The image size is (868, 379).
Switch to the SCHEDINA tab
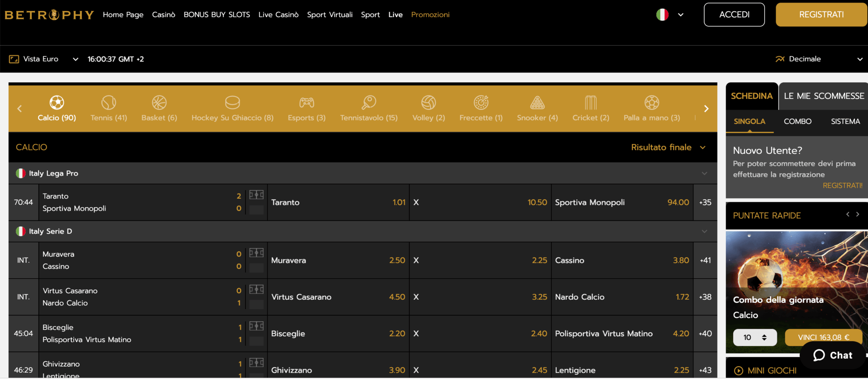[x=752, y=96]
